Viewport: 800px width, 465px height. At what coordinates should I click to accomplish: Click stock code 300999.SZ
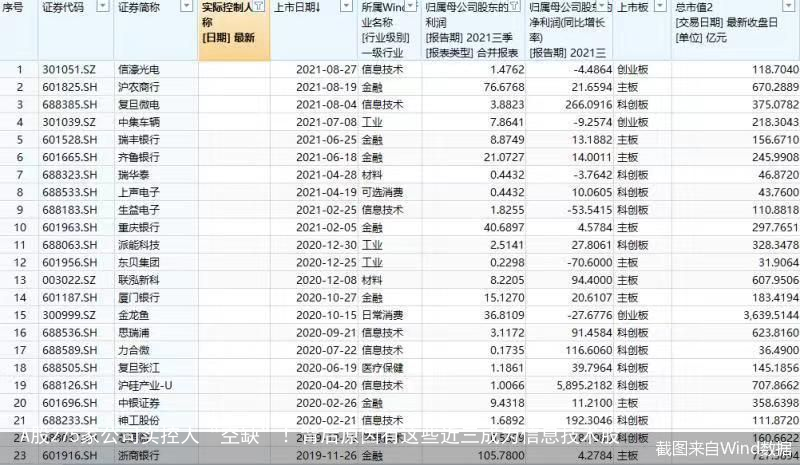click(x=69, y=315)
